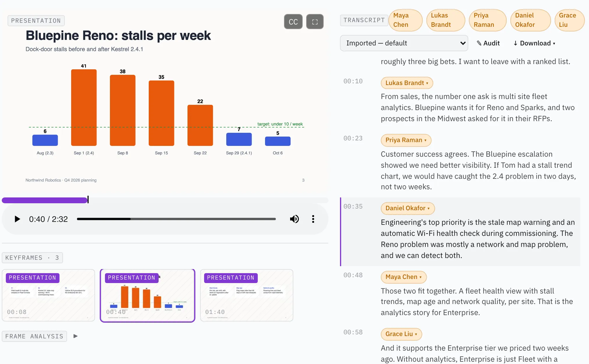Select the Priya Raman speaker chip at top
Viewport: 589px width, 364px height.
click(488, 20)
